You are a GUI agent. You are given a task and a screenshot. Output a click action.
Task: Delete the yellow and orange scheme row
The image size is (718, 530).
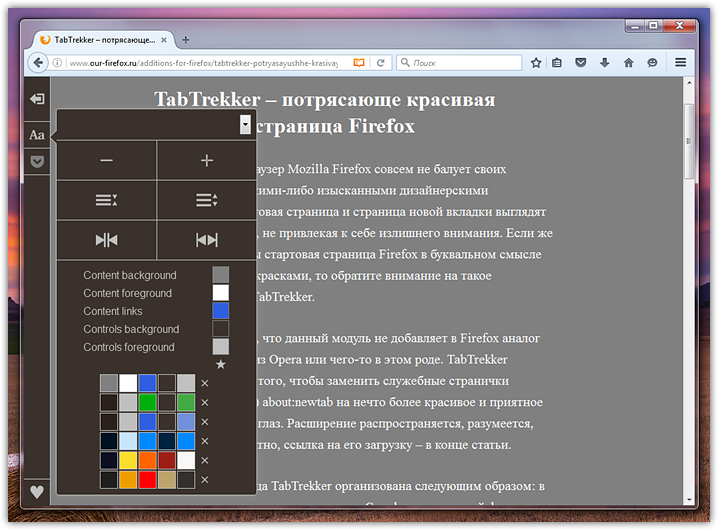pyautogui.click(x=205, y=460)
